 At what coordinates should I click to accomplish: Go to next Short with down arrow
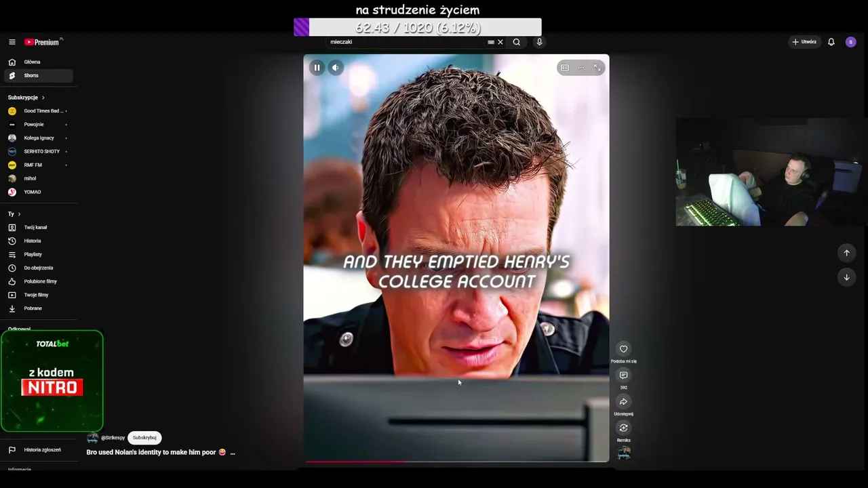click(x=846, y=277)
